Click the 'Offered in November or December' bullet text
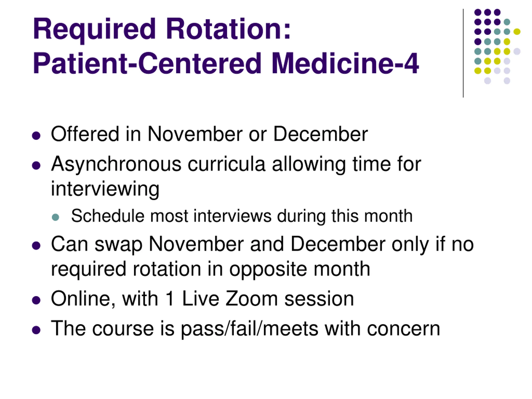The image size is (532, 399). [x=209, y=134]
